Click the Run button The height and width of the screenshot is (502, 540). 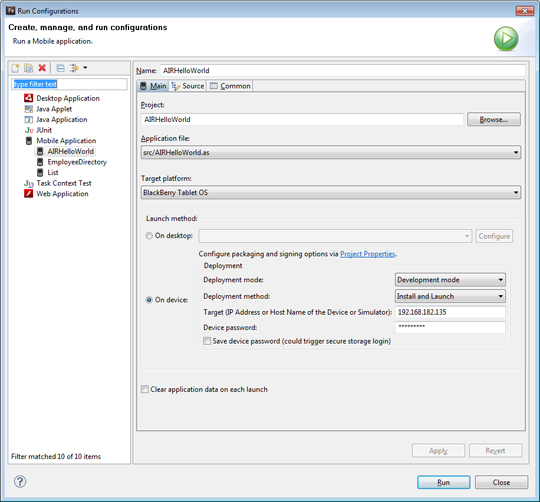(444, 482)
